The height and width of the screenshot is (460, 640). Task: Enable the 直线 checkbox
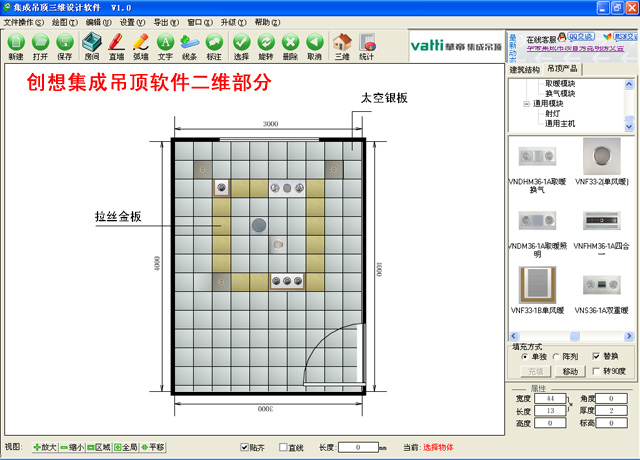click(x=283, y=447)
